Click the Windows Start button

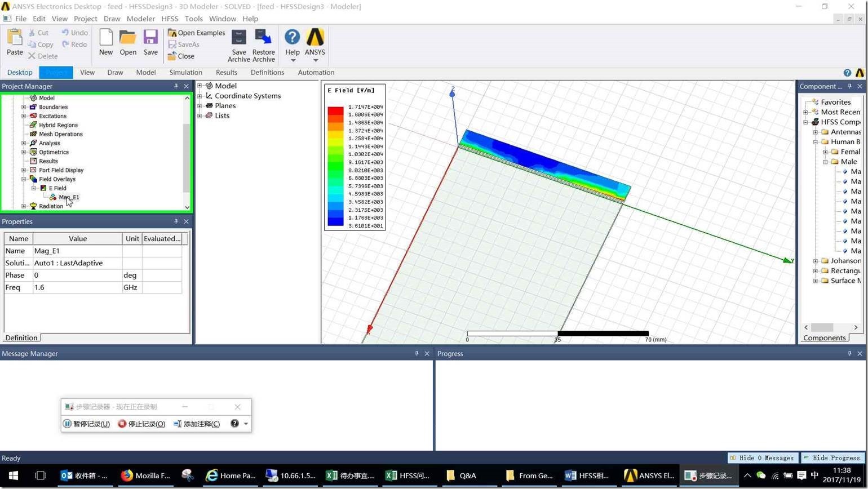coord(14,475)
